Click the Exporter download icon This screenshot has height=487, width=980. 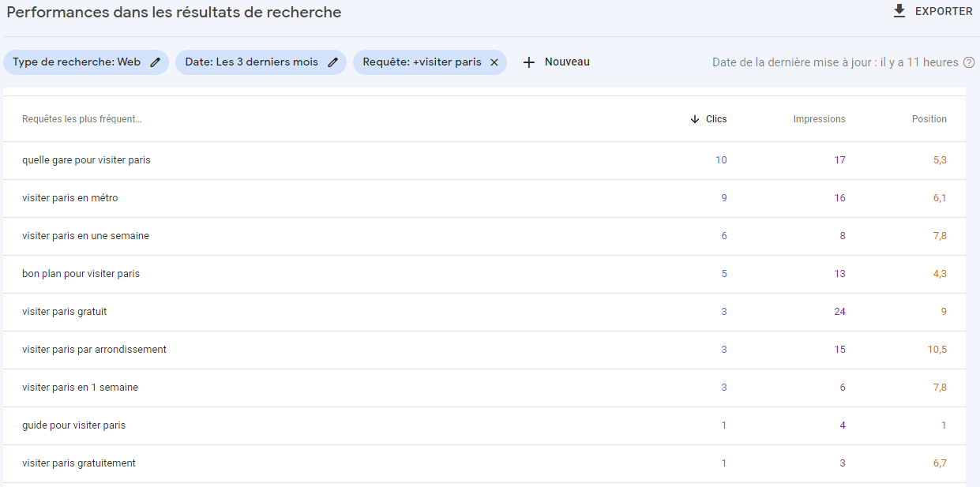click(899, 11)
